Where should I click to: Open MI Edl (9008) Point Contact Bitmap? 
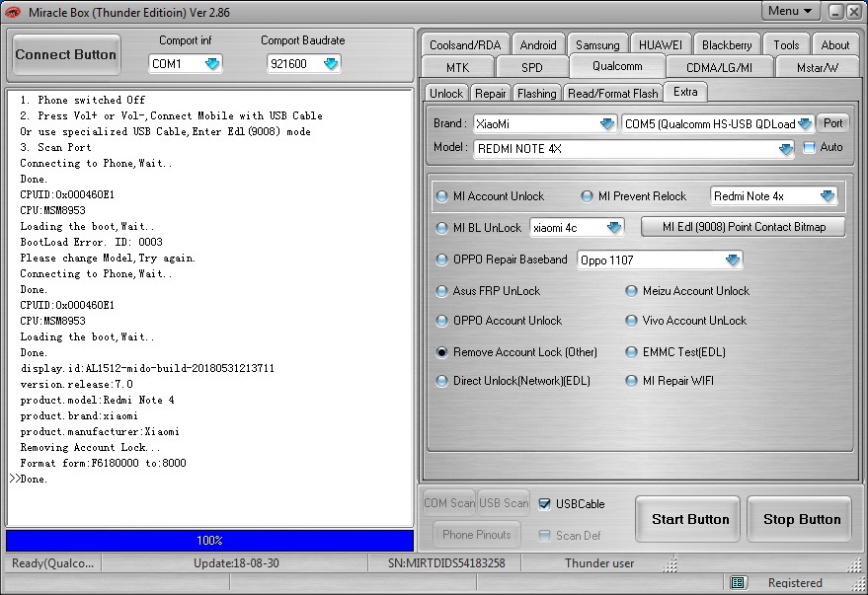coord(744,227)
